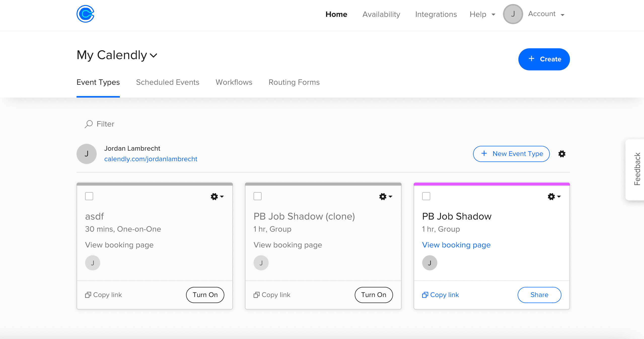Click the Jordan Lambrecht name text
The image size is (644, 339).
click(x=132, y=148)
